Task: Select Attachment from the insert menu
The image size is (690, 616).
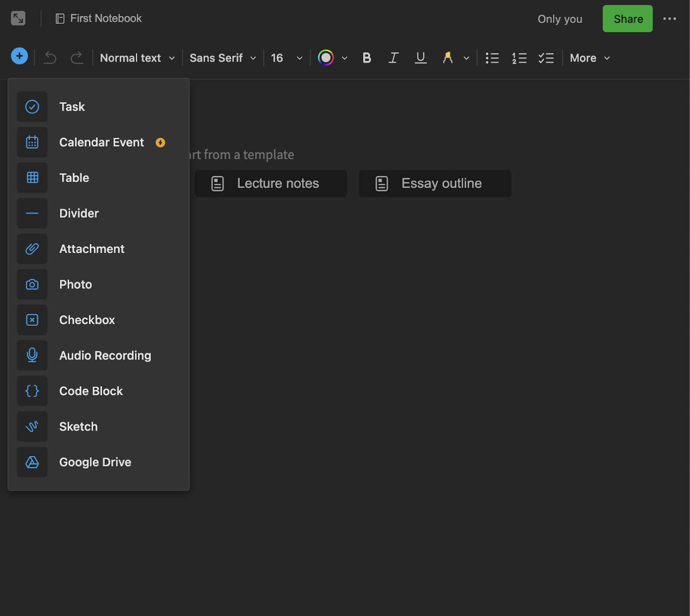Action: 99,249
